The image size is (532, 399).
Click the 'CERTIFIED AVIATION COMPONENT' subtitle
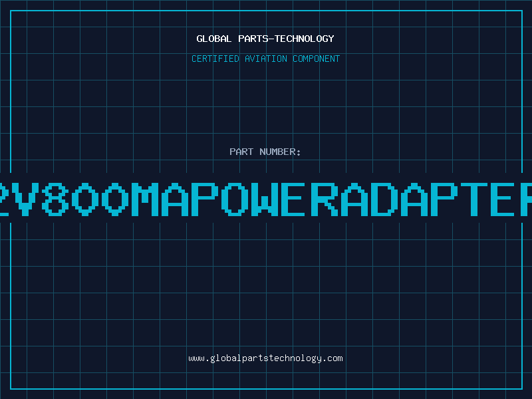265,59
